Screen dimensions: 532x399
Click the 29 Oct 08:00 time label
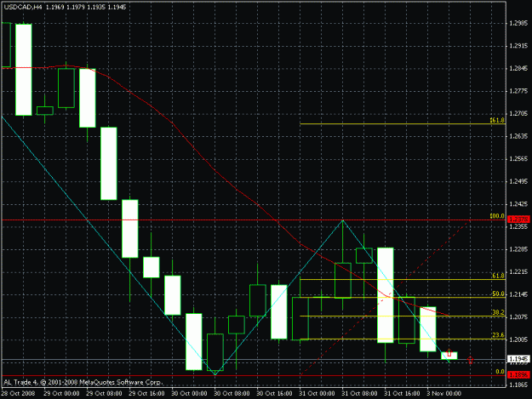click(104, 394)
